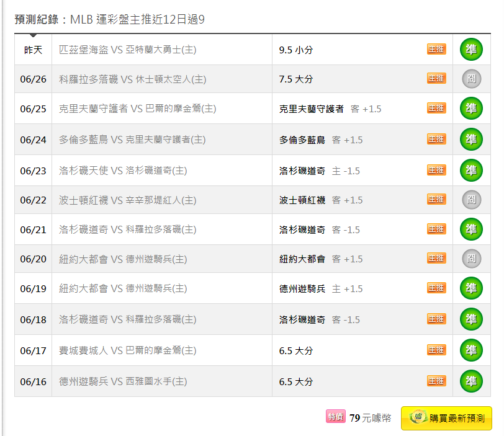Click the orange 主推 tag on 06/23 row
Screen dimensions: 504x436
pyautogui.click(x=436, y=170)
